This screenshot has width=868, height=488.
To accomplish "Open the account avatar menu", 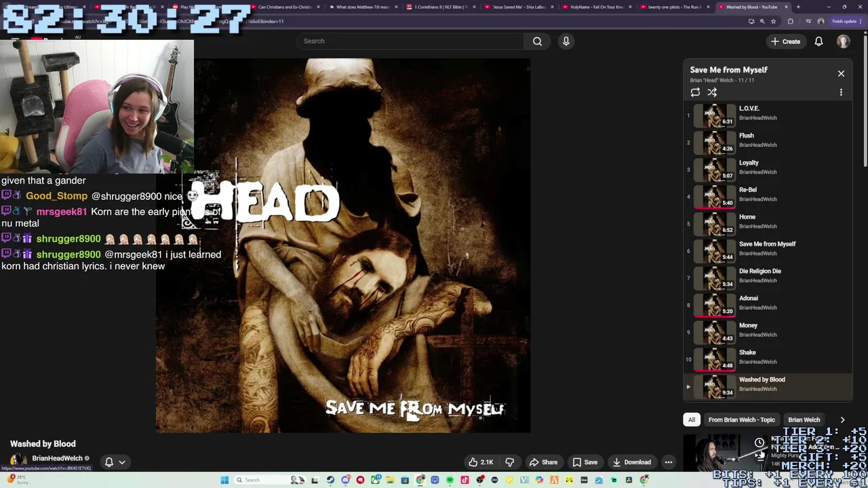I will click(843, 41).
